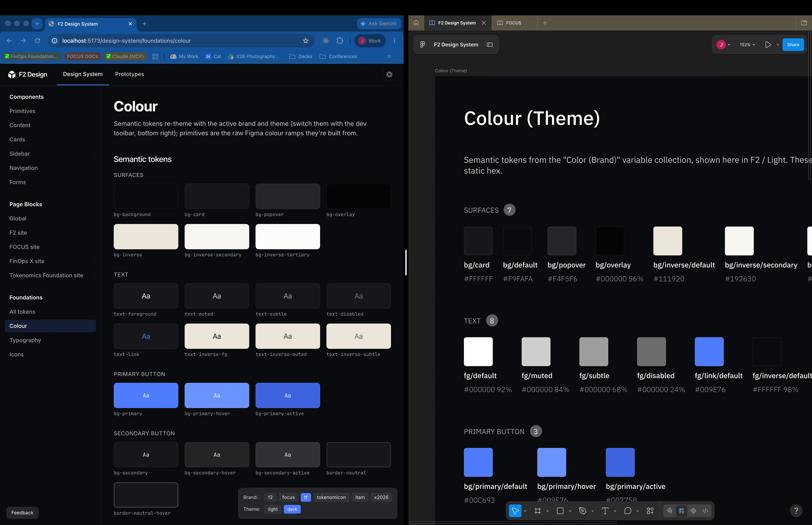The height and width of the screenshot is (525, 812).
Task: Open a new Chrome tab
Action: click(144, 24)
